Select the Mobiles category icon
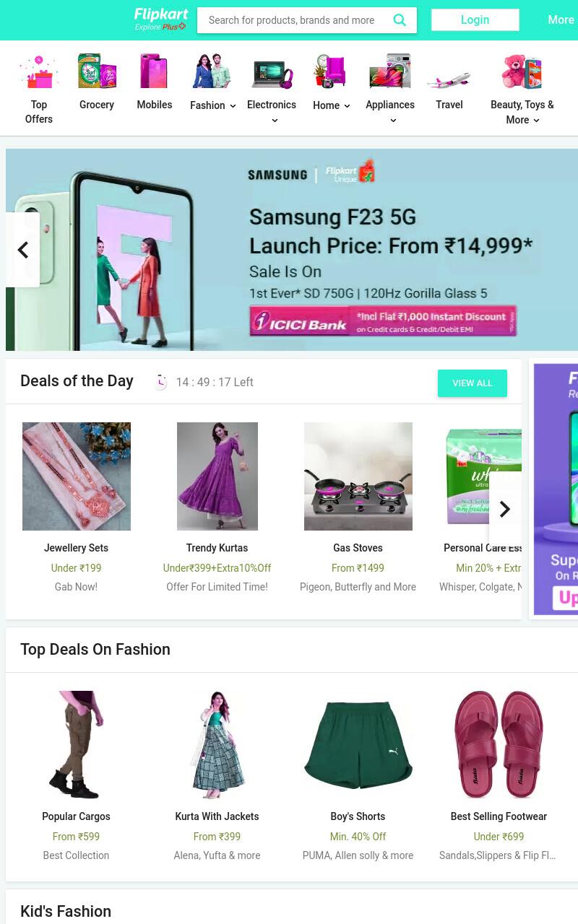Image resolution: width=578 pixels, height=924 pixels. point(154,71)
